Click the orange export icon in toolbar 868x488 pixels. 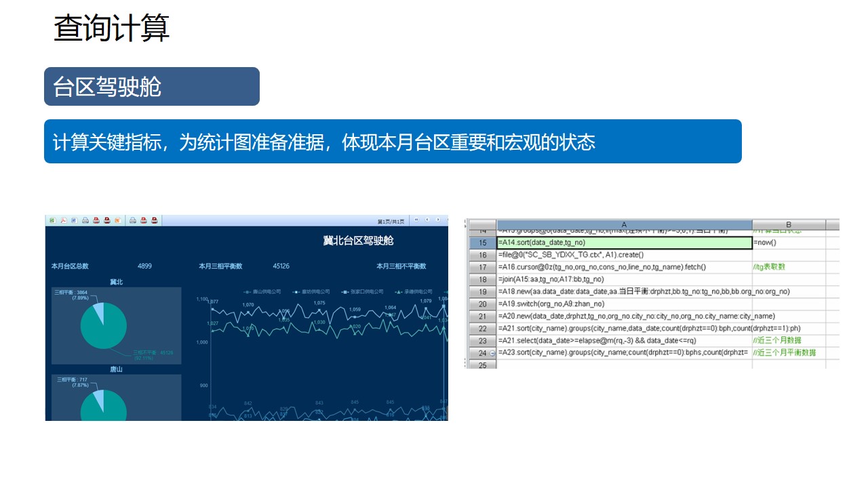click(x=118, y=220)
